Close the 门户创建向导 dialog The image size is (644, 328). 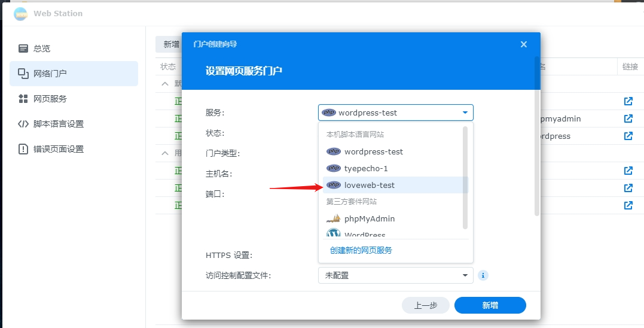click(x=523, y=44)
